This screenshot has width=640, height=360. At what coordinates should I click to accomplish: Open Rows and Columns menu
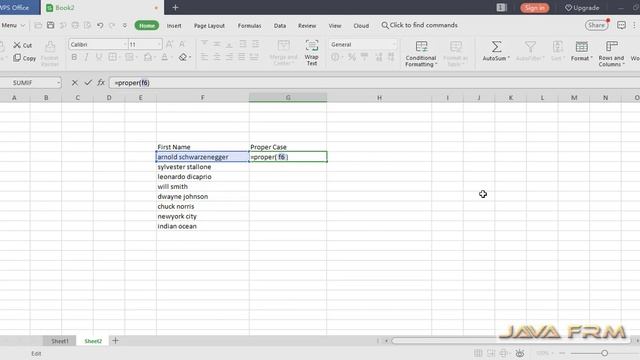611,53
